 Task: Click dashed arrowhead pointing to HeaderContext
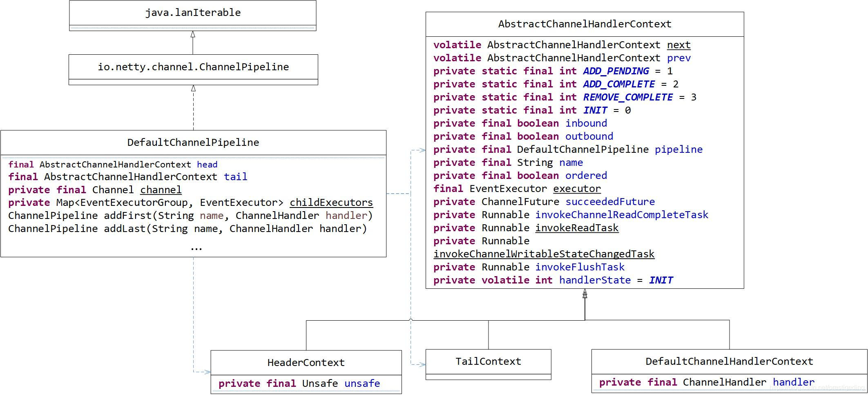207,372
